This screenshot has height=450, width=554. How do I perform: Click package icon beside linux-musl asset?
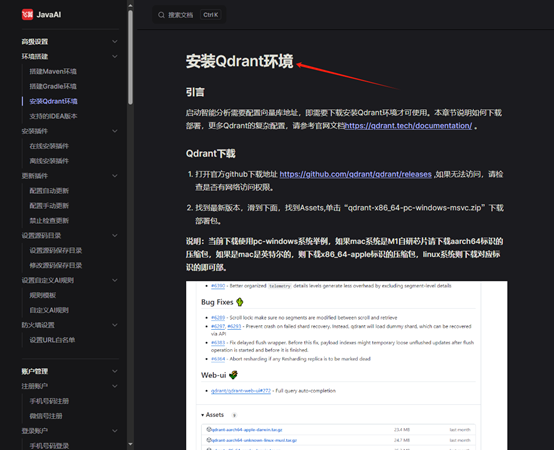[x=209, y=440]
